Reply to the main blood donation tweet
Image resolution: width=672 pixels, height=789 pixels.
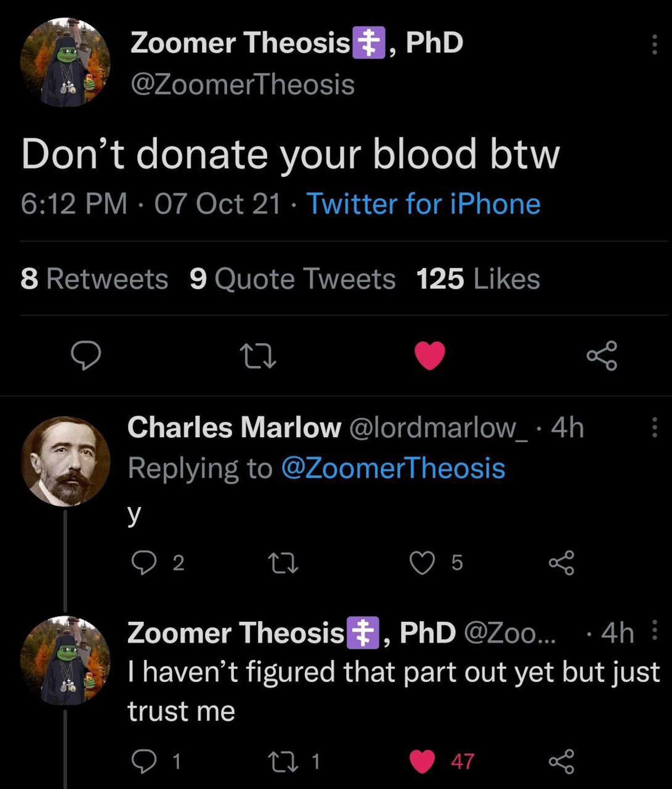point(86,355)
